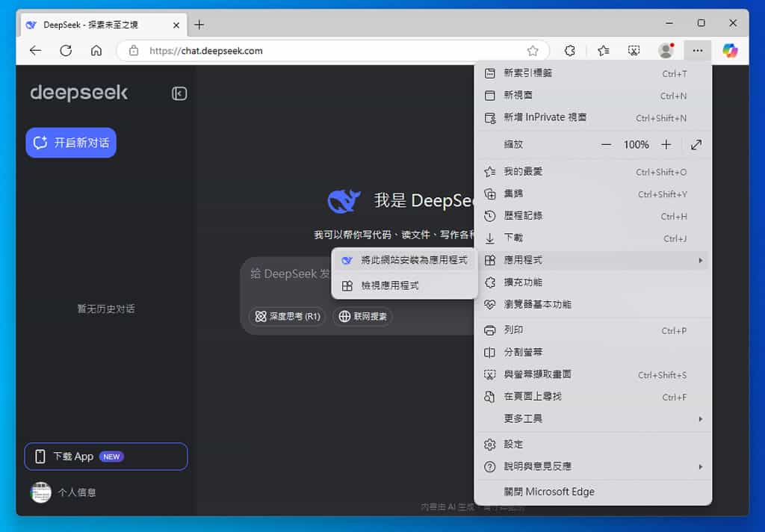Open 瀏覽器基本功能 menu item
The width and height of the screenshot is (765, 532).
(x=592, y=305)
